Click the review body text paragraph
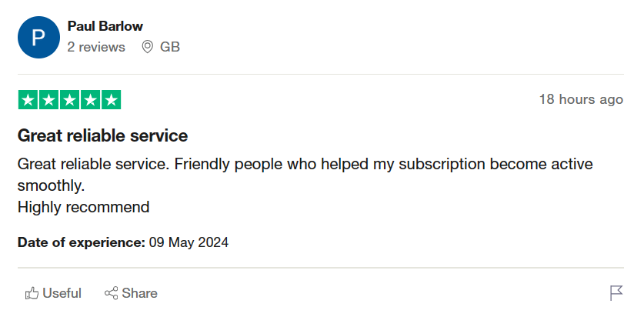The height and width of the screenshot is (317, 644). coord(305,185)
